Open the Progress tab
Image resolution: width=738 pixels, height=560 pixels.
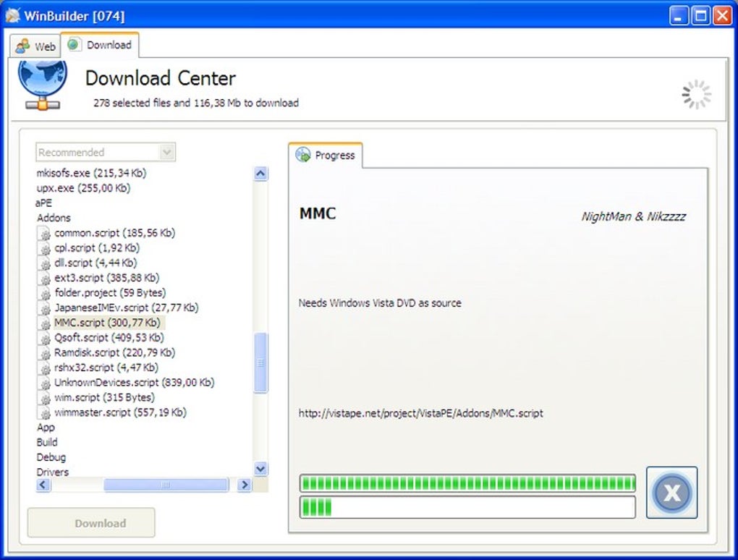tap(326, 155)
